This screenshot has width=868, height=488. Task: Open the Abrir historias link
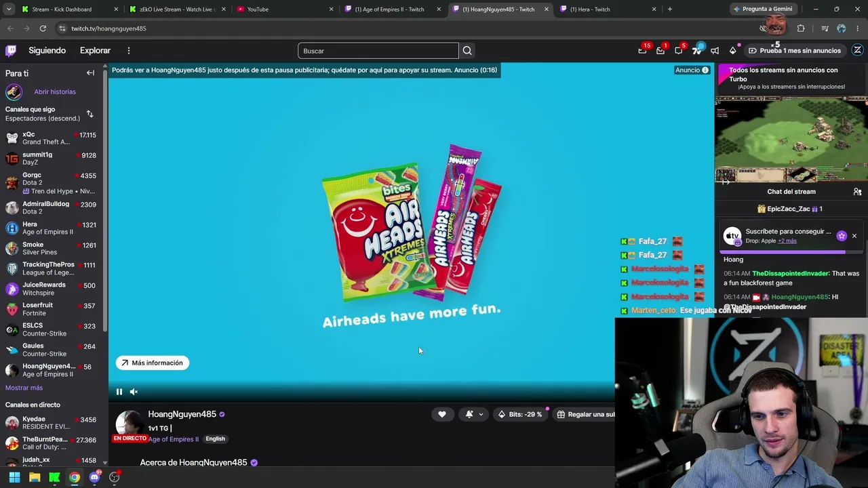tap(55, 91)
